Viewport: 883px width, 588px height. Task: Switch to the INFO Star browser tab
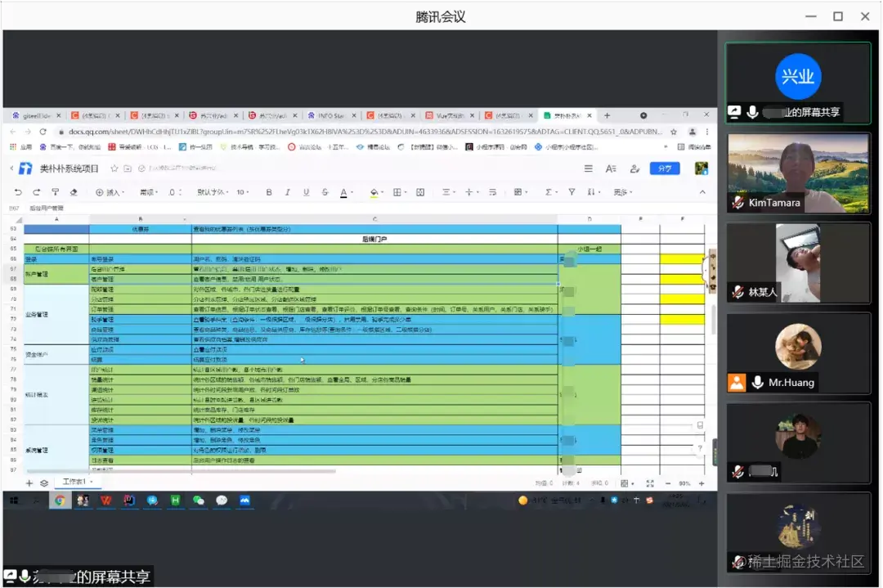pyautogui.click(x=331, y=115)
